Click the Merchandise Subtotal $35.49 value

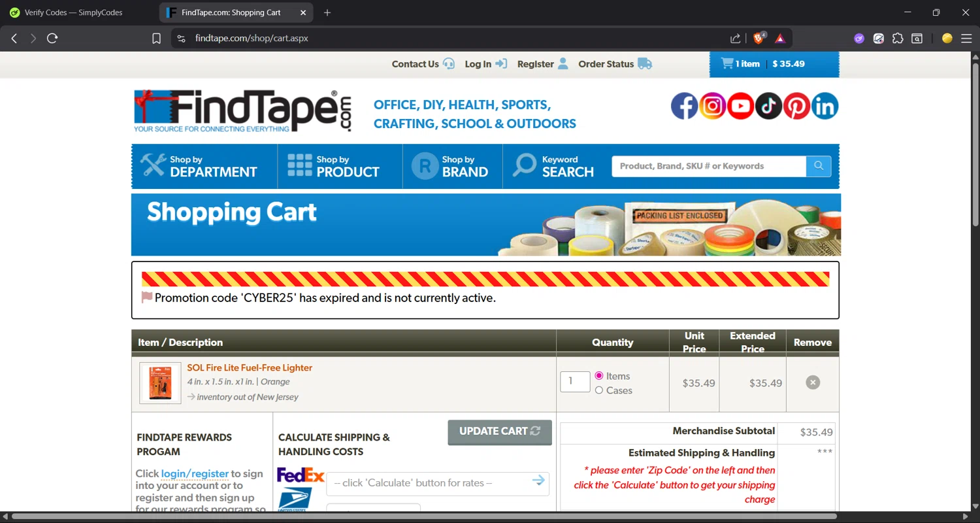click(x=816, y=432)
